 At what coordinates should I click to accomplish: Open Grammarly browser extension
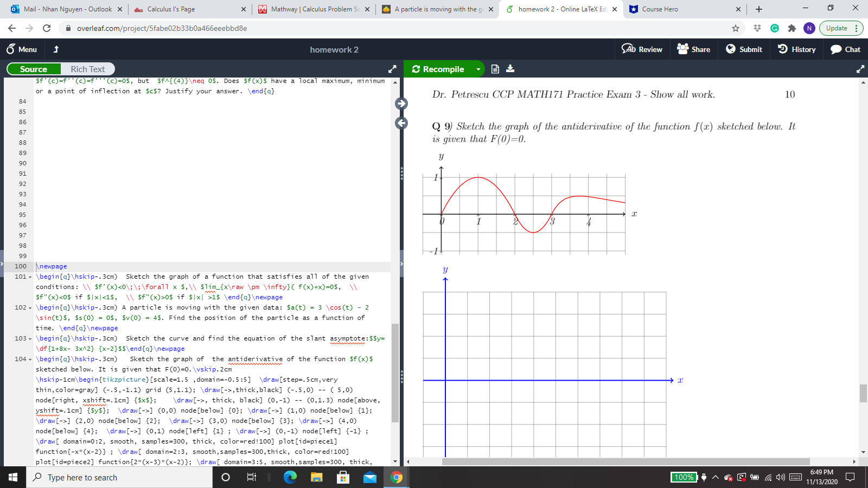(x=775, y=28)
